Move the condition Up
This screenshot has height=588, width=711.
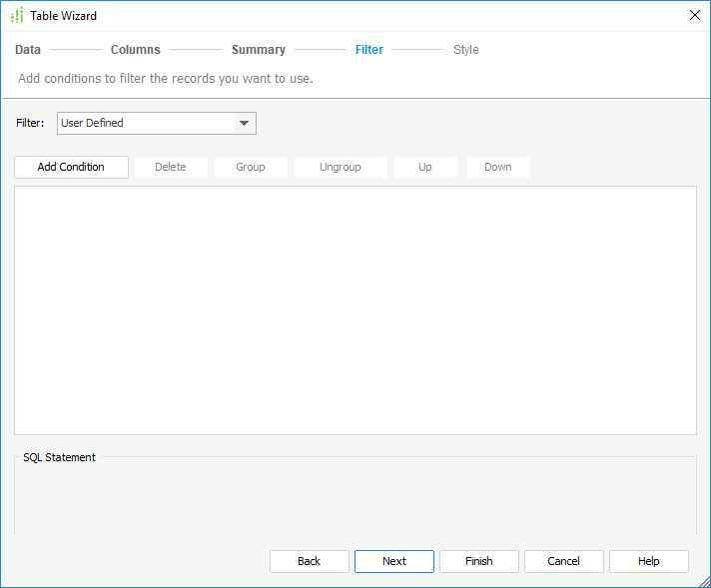[425, 167]
